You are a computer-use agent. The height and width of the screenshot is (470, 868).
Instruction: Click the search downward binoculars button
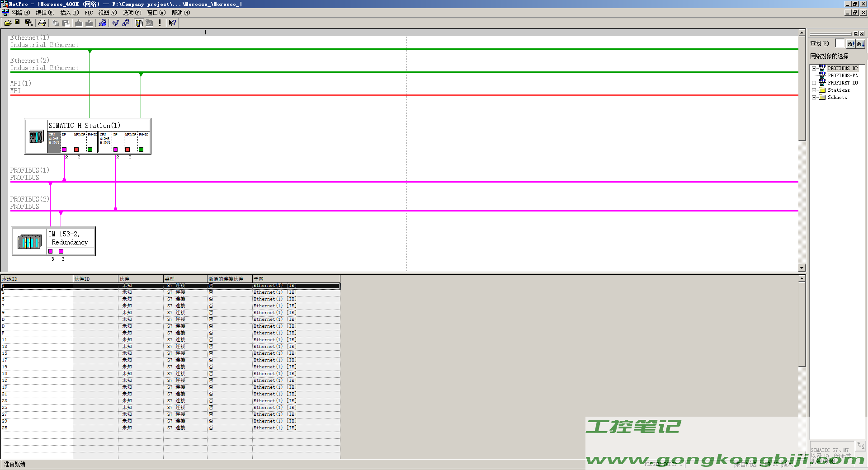pos(860,44)
